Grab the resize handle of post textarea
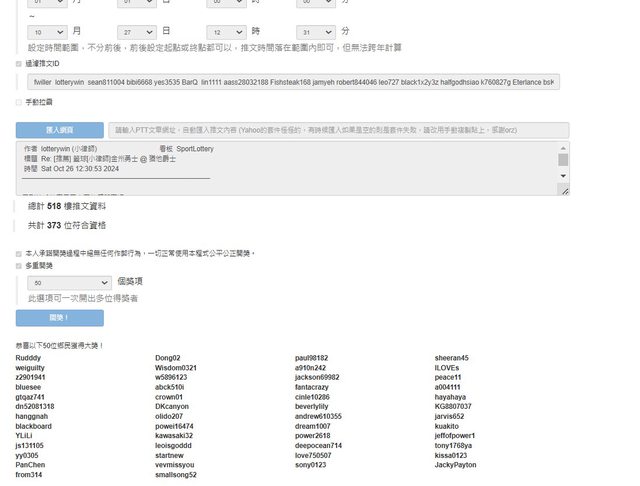The image size is (640, 486). pos(564,190)
